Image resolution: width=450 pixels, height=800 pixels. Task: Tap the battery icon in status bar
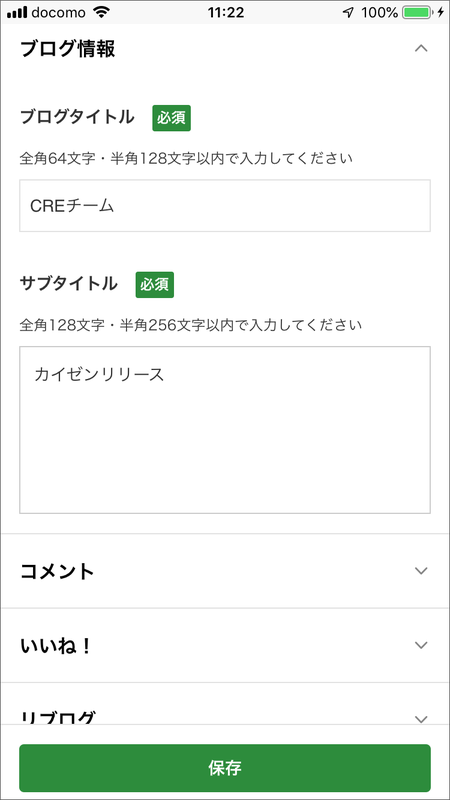[419, 13]
